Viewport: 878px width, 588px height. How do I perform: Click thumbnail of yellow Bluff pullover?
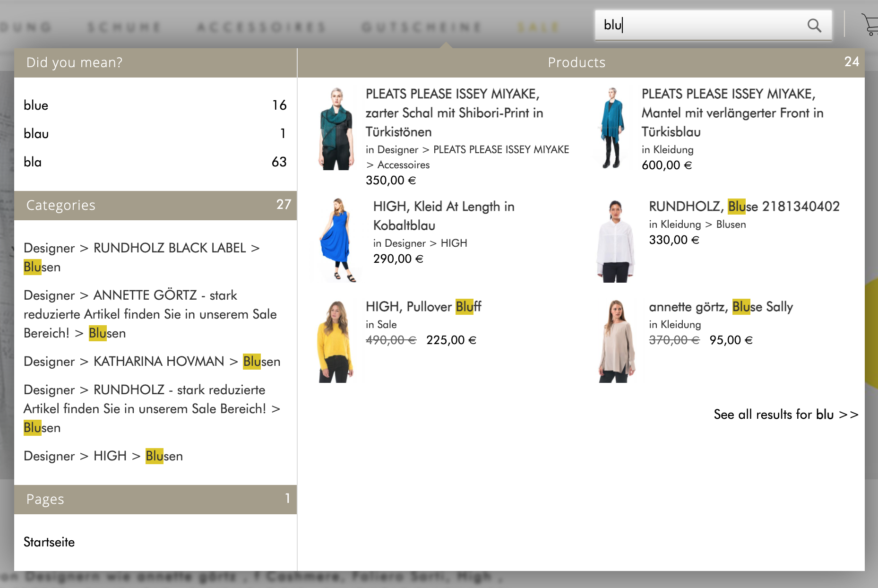pyautogui.click(x=336, y=341)
